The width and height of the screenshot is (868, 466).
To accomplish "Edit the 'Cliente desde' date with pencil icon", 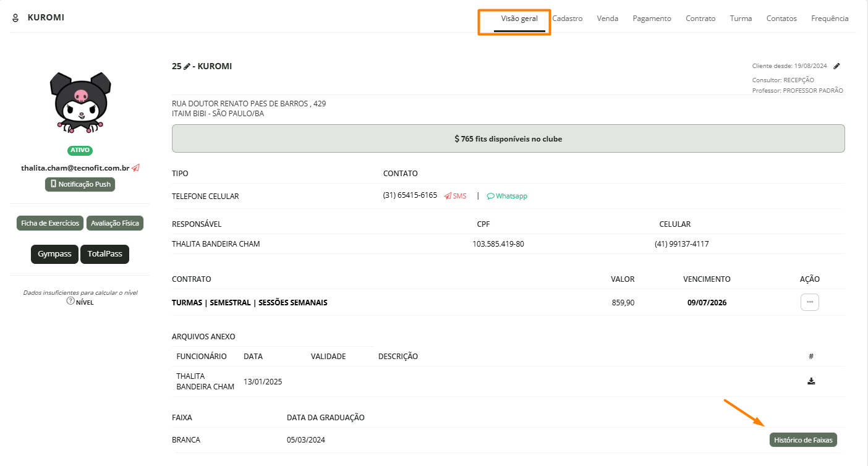I will (x=837, y=66).
